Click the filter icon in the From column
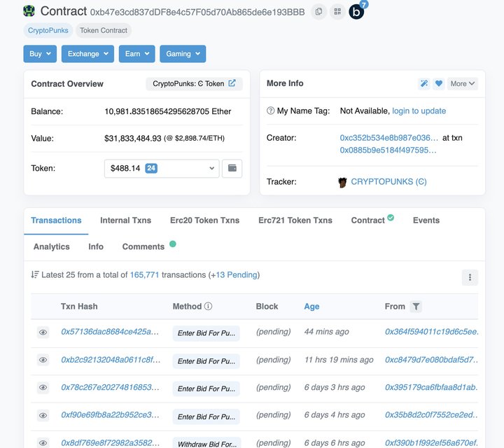Screen dimensions: 504x448 pyautogui.click(x=416, y=307)
